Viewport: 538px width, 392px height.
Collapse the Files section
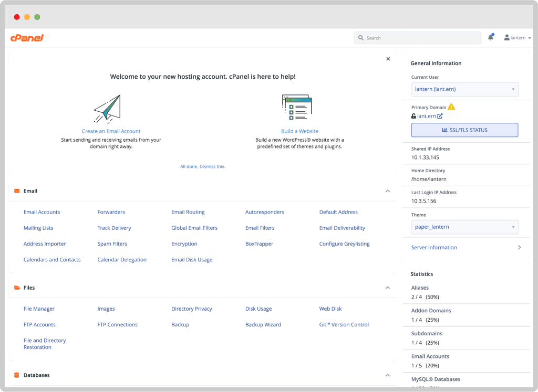(x=388, y=288)
